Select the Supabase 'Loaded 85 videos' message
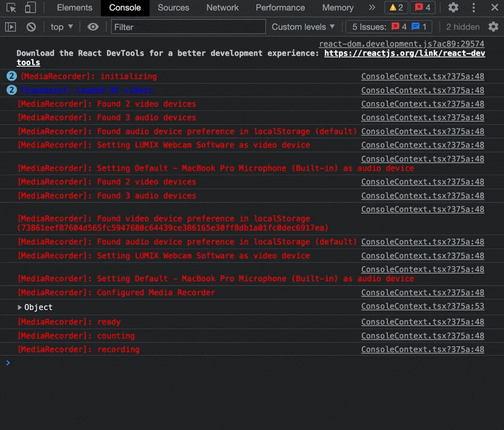 86,90
